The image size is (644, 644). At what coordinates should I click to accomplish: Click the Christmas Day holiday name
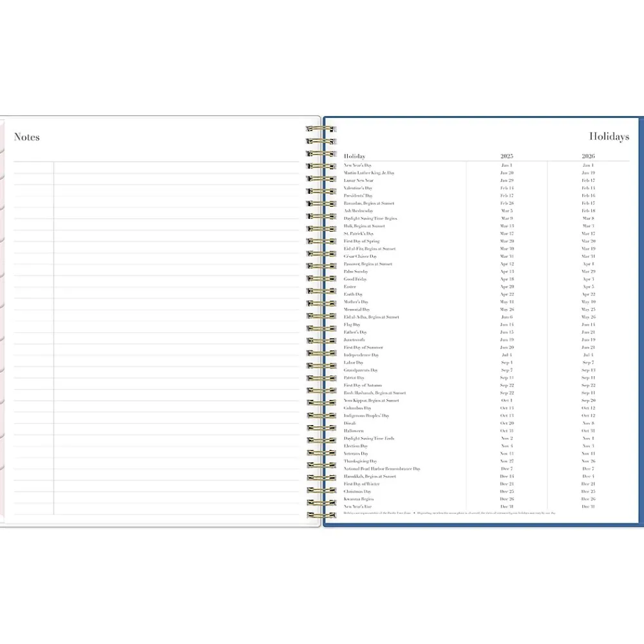357,491
